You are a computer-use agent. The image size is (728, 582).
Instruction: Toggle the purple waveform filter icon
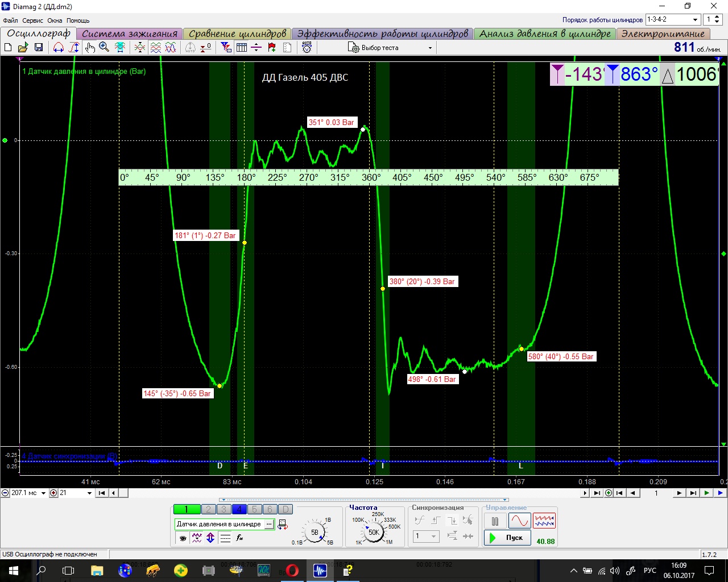click(197, 538)
